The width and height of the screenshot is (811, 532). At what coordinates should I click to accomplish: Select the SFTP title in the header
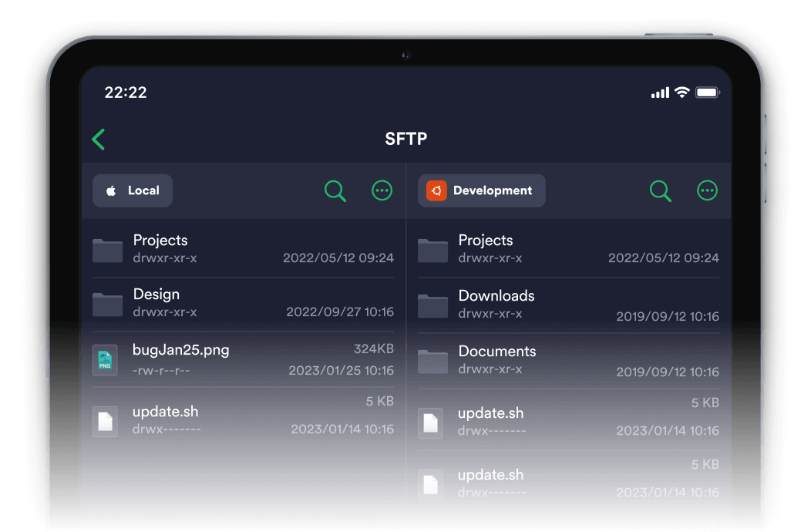coord(406,138)
